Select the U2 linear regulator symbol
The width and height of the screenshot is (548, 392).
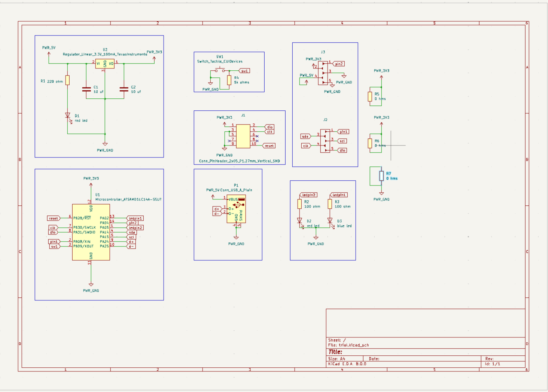click(104, 64)
